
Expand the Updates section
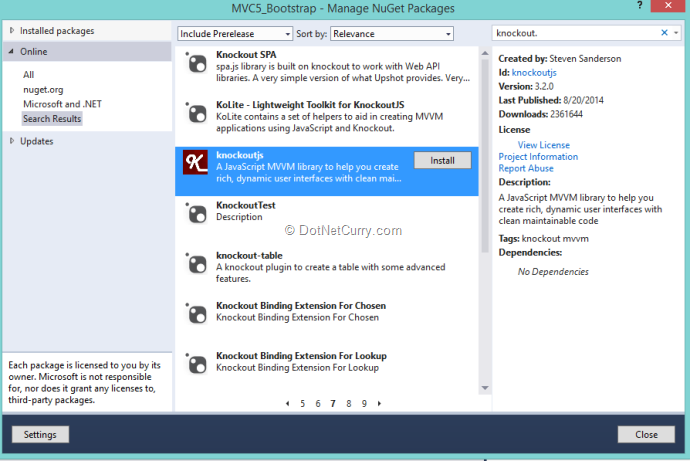[x=12, y=141]
